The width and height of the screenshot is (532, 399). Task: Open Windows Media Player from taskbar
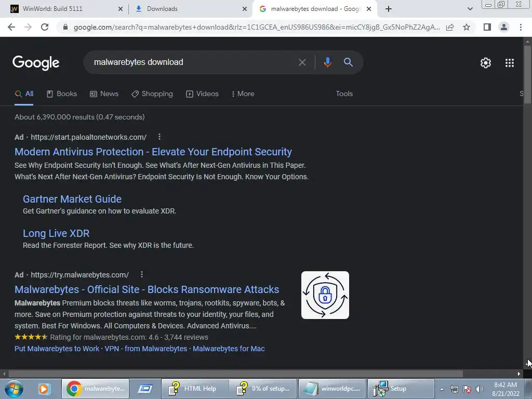pos(44,389)
